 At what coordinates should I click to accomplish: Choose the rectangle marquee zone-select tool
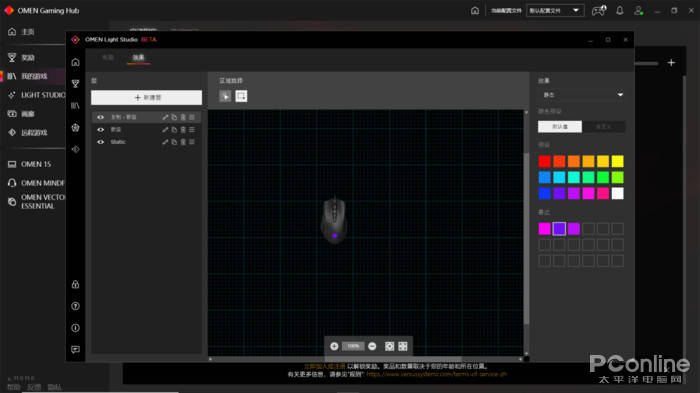coord(241,96)
